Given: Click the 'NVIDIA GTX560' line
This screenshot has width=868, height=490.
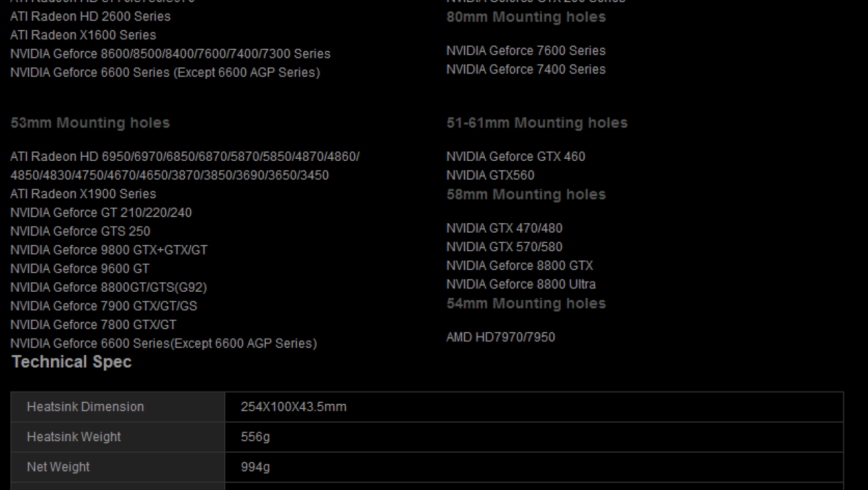Looking at the screenshot, I should click(x=490, y=175).
